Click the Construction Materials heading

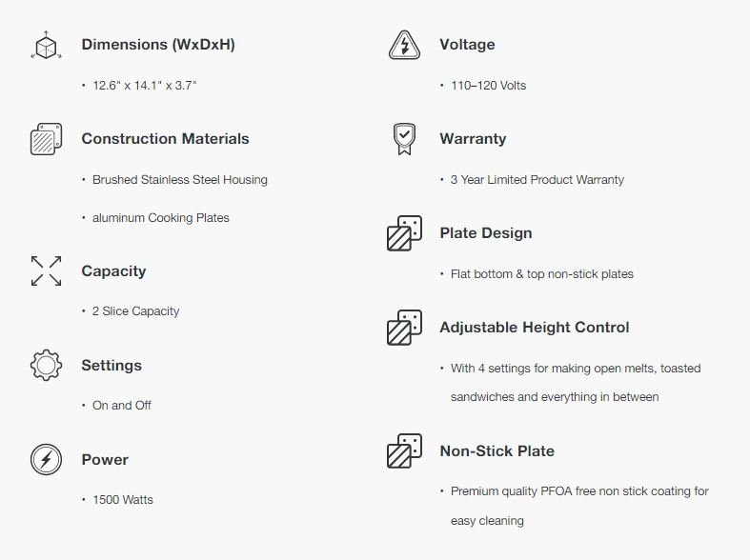[165, 139]
